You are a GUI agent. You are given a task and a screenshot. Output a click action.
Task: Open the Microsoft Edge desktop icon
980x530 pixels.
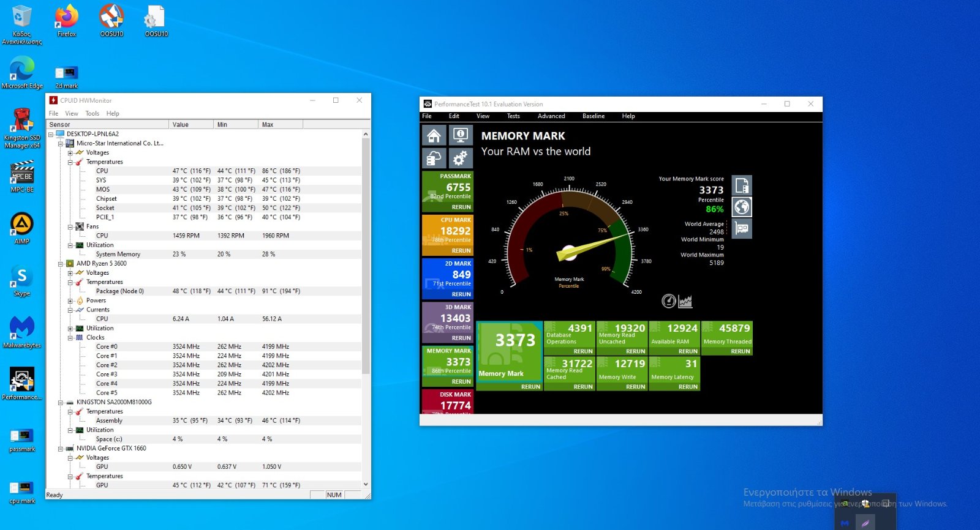click(x=22, y=72)
